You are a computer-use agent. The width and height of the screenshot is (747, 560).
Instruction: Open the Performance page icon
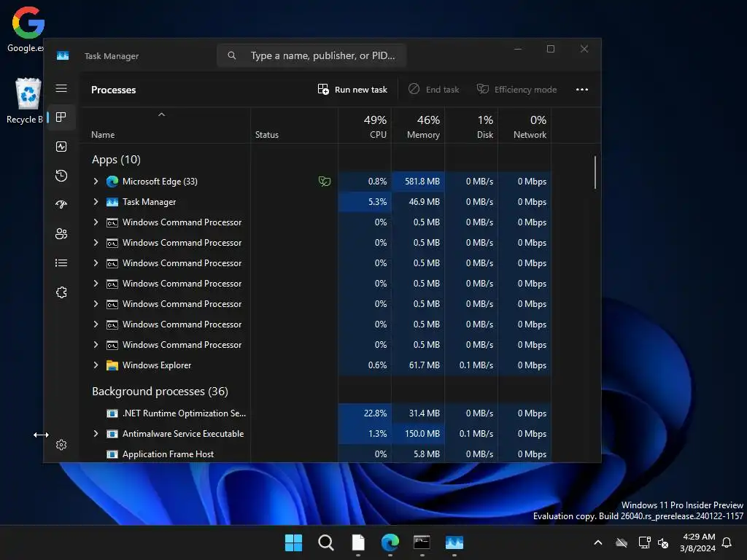61,147
